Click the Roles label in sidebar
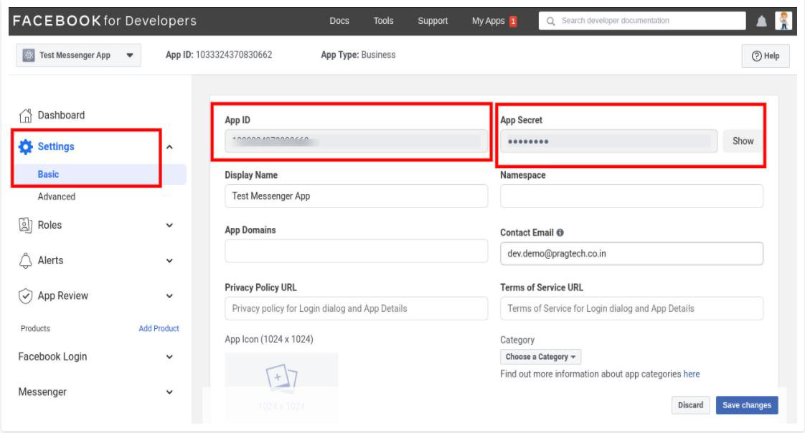This screenshot has height=433, width=805. [50, 225]
